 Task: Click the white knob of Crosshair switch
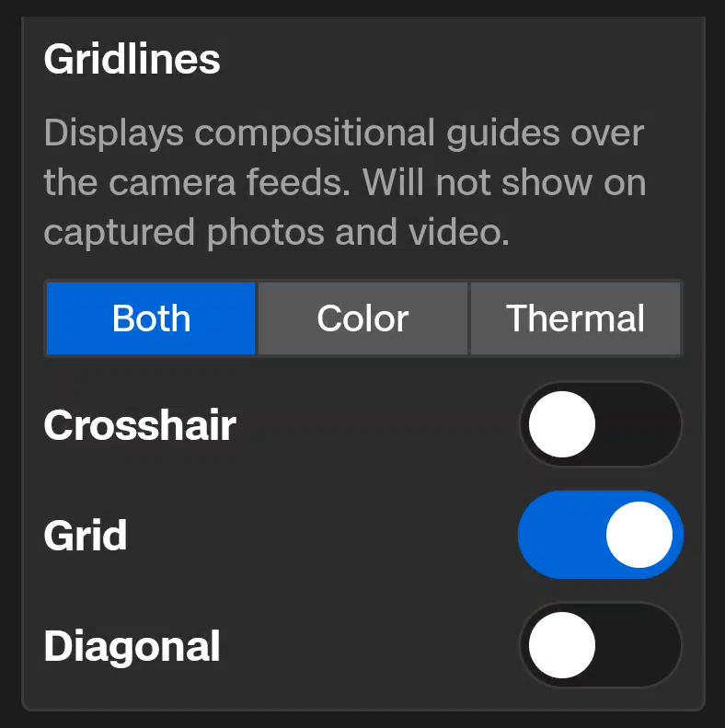click(562, 424)
